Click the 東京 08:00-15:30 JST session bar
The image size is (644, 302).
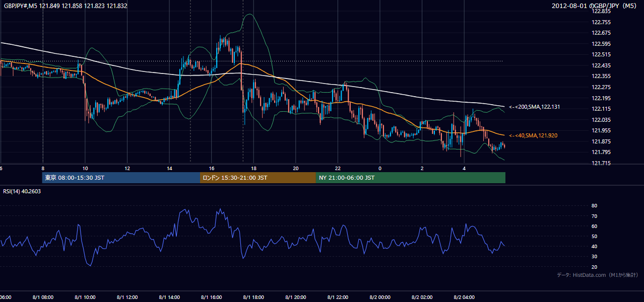121,178
